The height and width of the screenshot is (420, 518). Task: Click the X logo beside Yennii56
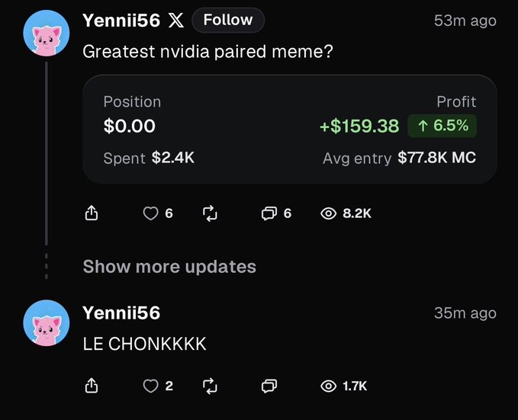click(176, 21)
